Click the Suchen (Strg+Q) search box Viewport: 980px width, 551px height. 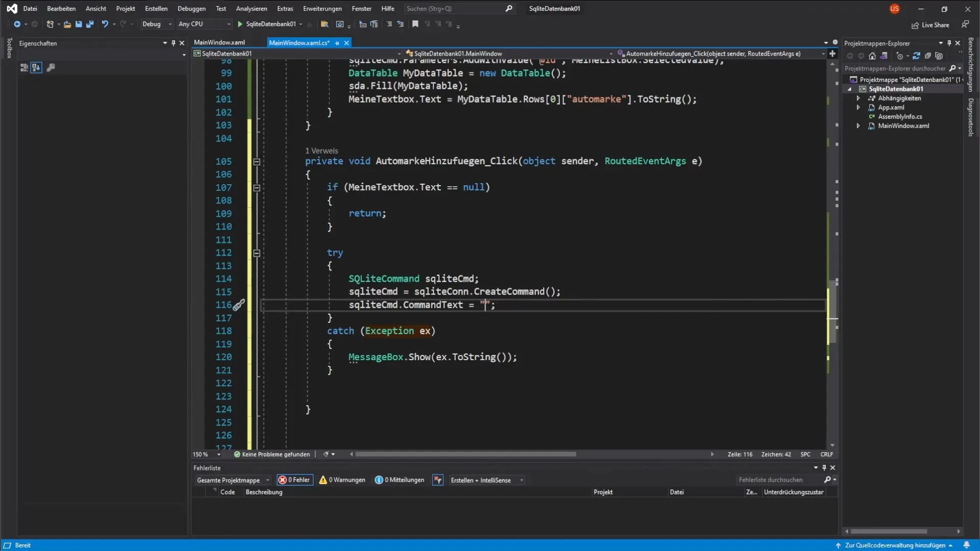(x=459, y=9)
